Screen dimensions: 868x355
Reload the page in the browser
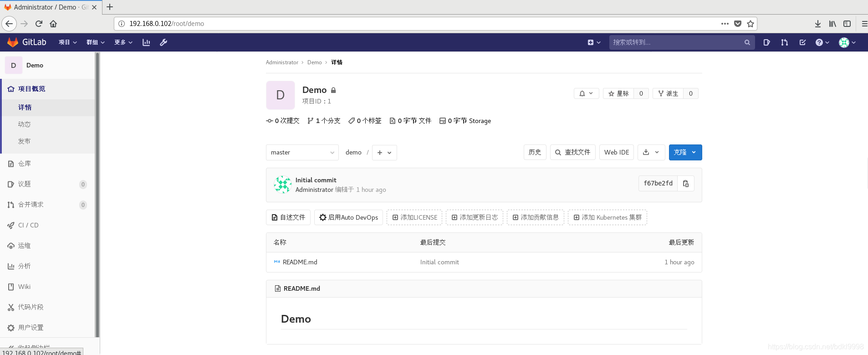[x=39, y=24]
